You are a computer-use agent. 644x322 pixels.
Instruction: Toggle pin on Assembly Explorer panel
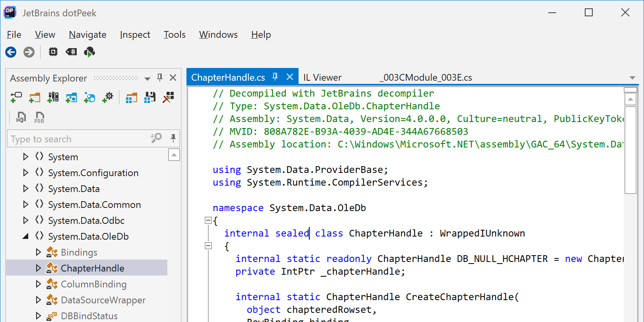pos(160,78)
